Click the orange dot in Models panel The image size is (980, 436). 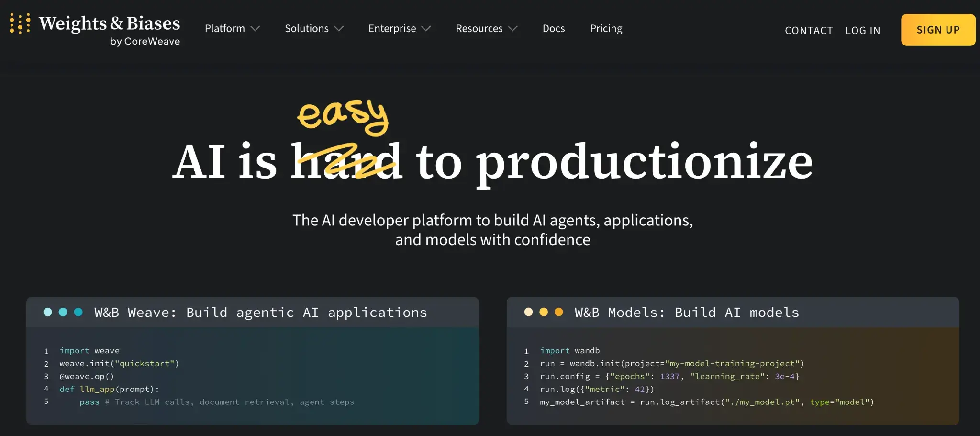pos(559,312)
